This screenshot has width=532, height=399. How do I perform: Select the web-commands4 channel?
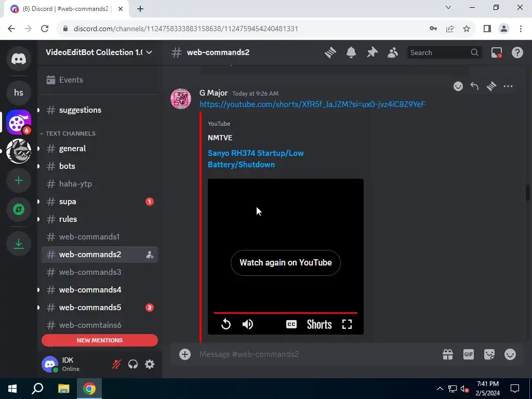pos(100,290)
